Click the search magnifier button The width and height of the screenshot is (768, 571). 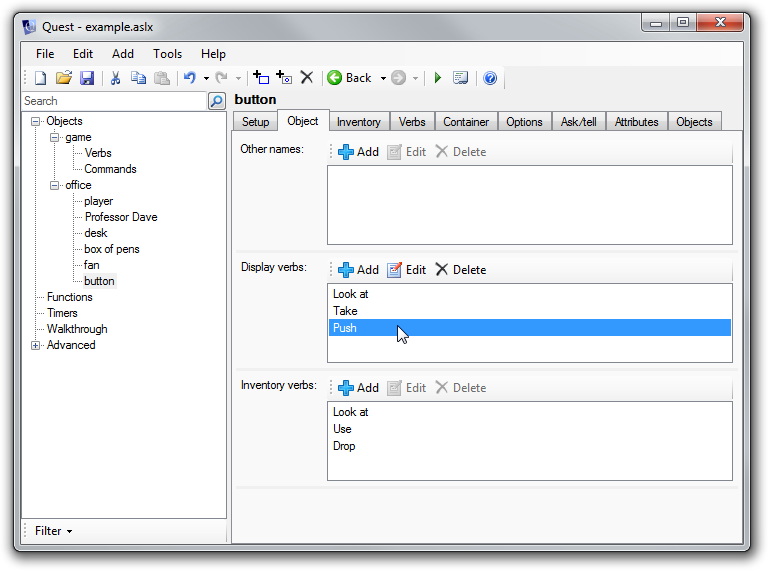pyautogui.click(x=217, y=101)
